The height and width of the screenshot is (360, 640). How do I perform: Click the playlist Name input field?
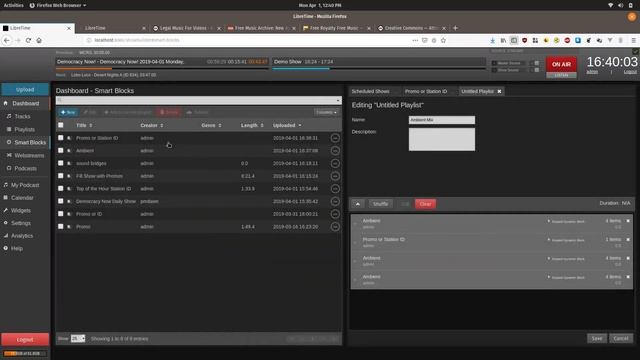(442, 120)
